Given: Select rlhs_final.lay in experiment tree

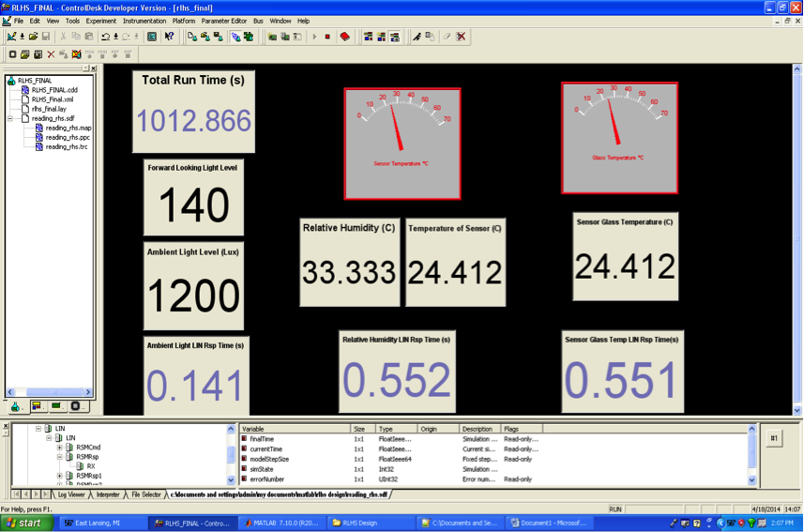Looking at the screenshot, I should point(49,109).
